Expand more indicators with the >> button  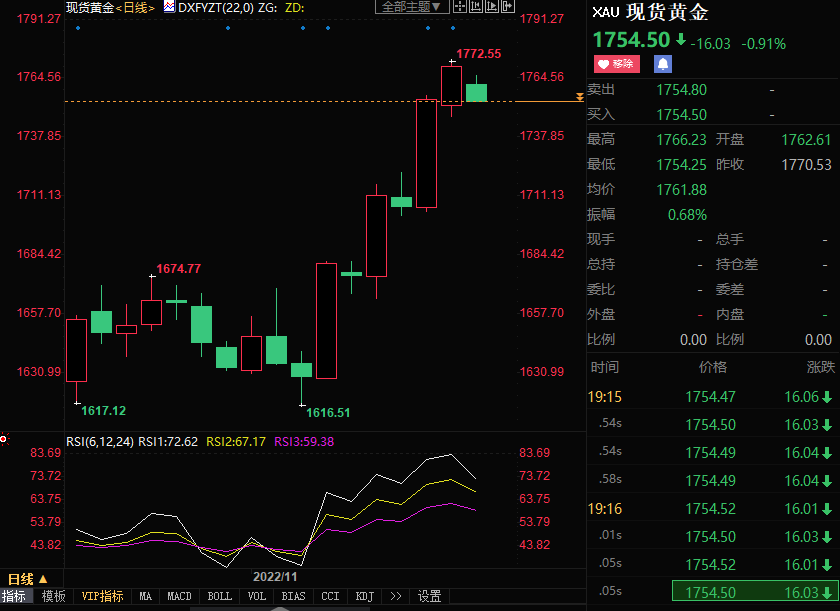click(395, 596)
